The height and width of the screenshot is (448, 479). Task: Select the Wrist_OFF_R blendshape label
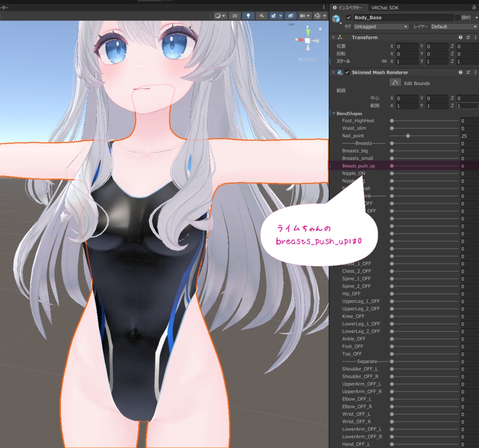[x=356, y=421]
